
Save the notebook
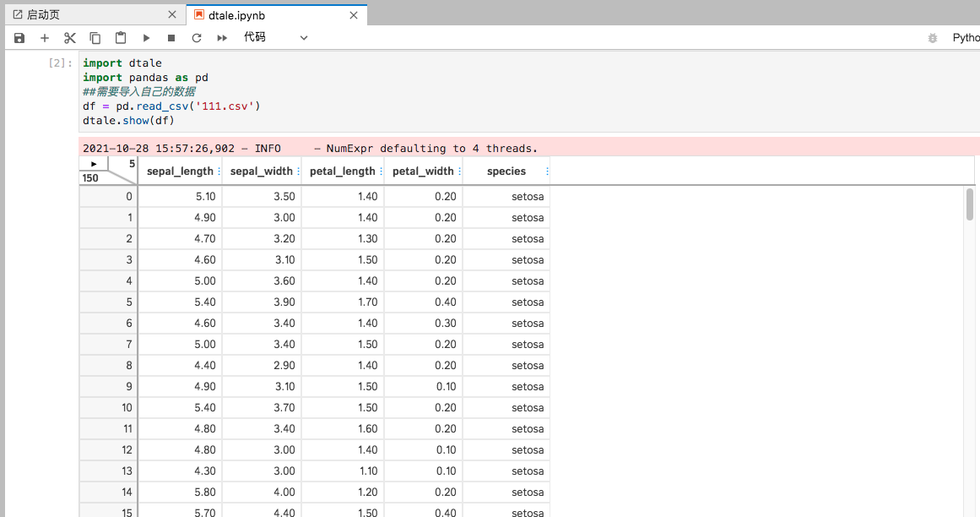[x=19, y=37]
